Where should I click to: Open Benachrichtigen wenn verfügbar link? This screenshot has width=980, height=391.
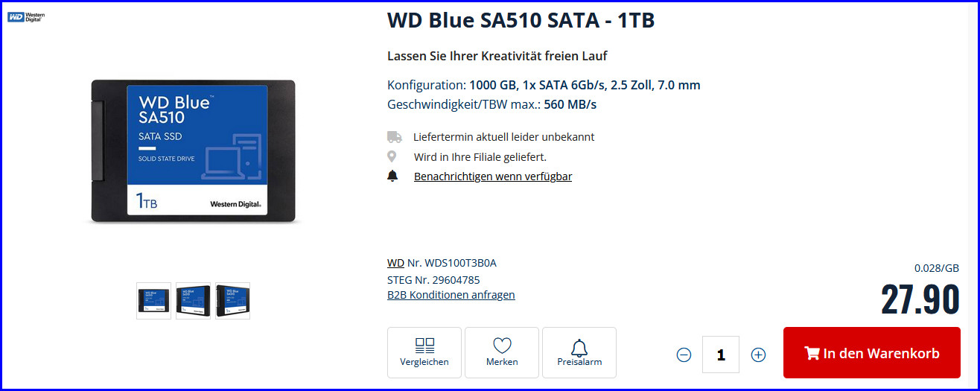pyautogui.click(x=493, y=177)
